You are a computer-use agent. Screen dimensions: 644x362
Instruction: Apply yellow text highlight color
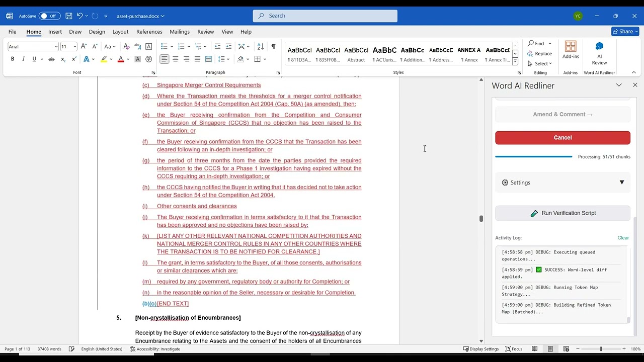(104, 59)
